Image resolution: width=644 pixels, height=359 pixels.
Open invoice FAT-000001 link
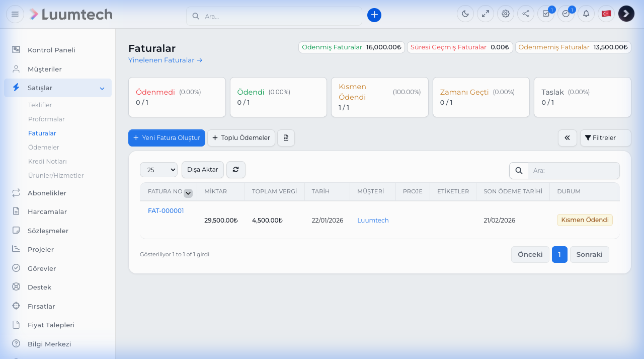166,211
